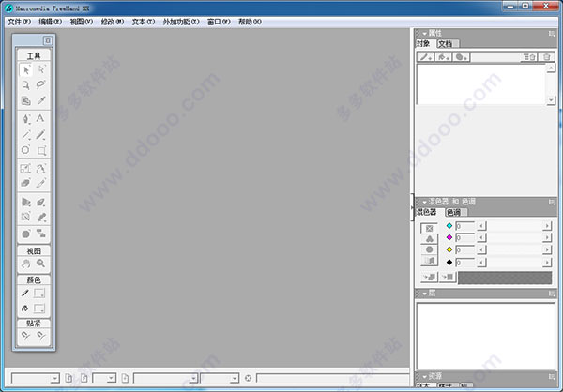This screenshot has width=563, height=392.
Task: Open the stroke color swatch box
Action: [x=39, y=294]
